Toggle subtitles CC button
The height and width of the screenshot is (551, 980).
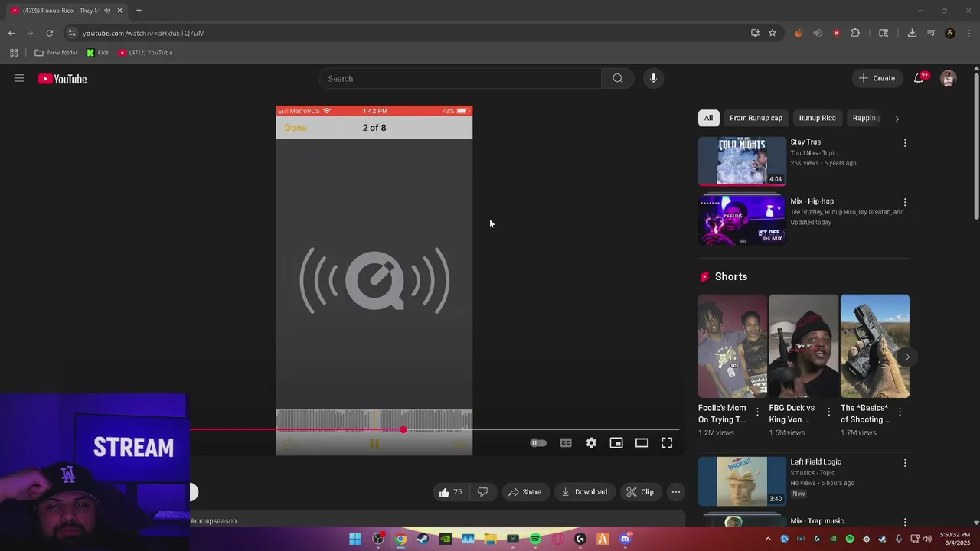tap(566, 443)
